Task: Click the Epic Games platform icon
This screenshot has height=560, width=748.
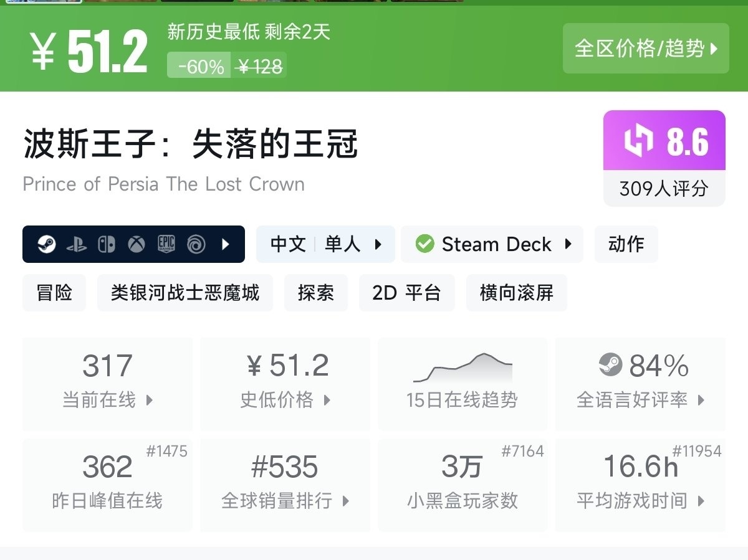Action: pos(166,244)
